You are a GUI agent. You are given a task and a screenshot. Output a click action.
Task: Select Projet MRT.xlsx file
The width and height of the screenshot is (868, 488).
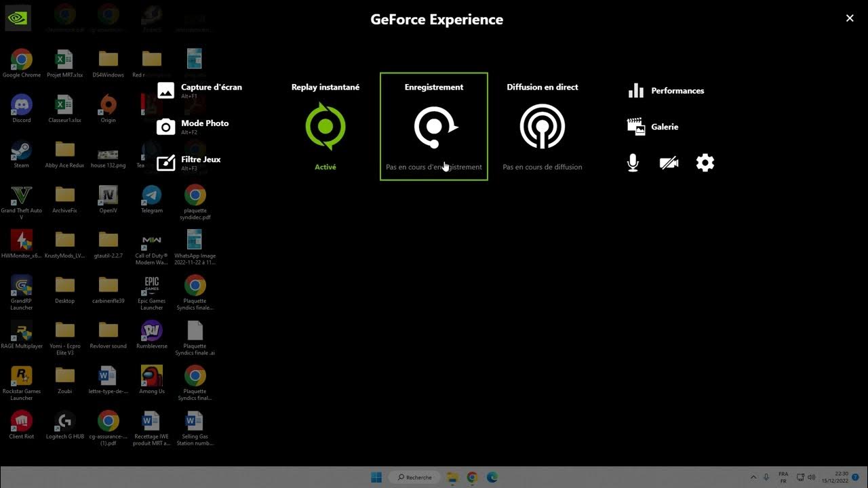pyautogui.click(x=65, y=64)
